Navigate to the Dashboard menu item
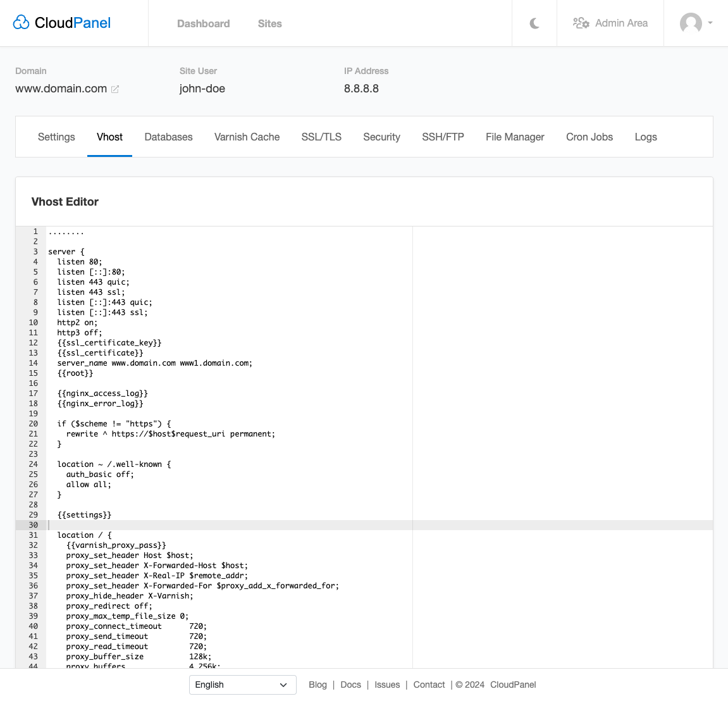728x701 pixels. (203, 23)
